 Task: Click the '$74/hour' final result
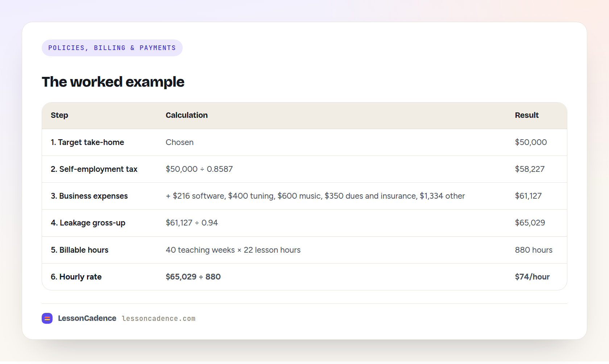coord(532,277)
